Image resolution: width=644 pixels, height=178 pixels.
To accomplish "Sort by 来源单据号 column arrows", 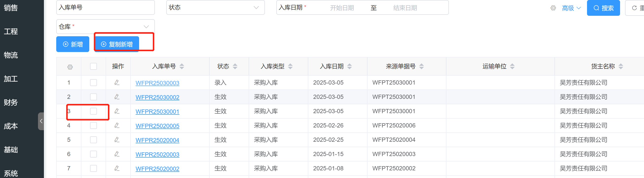I will [422, 66].
